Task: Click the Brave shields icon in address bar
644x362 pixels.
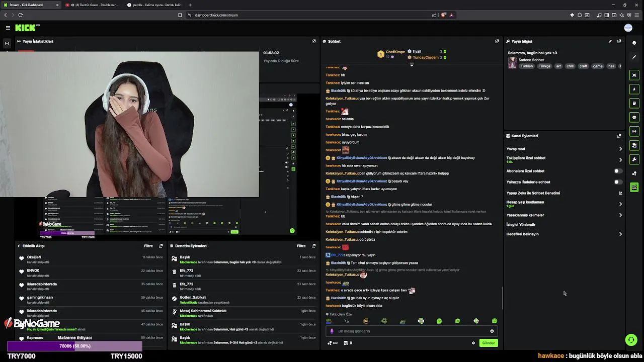Action: click(x=443, y=15)
